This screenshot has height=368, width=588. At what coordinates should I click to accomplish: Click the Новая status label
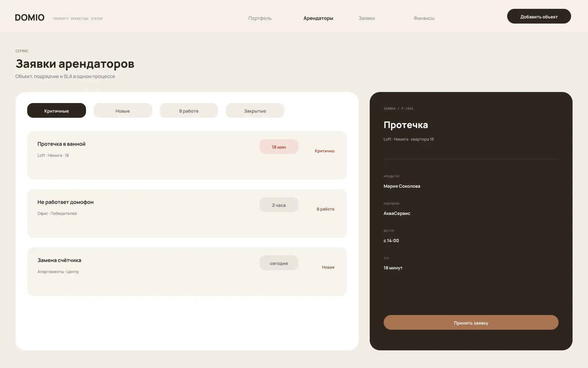tap(328, 267)
